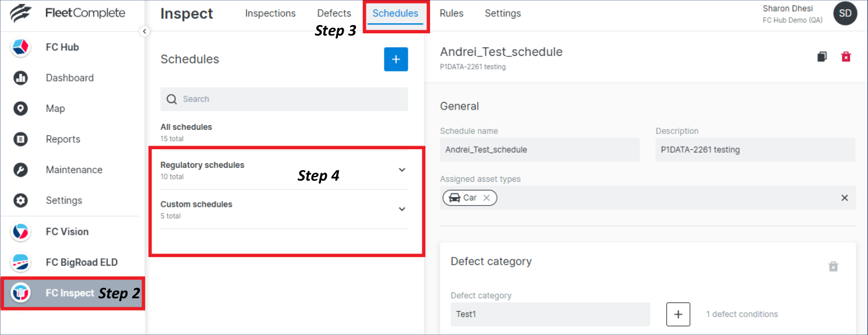Click Regulatory schedules label
868x335 pixels.
click(x=202, y=165)
